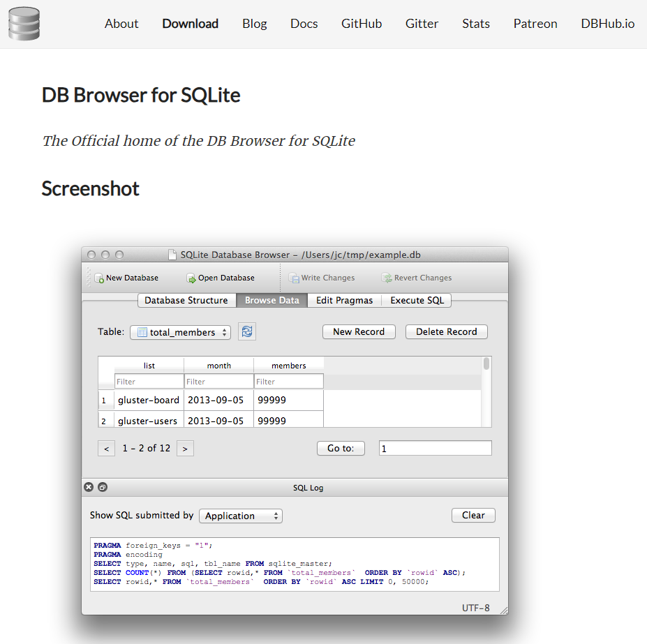Click the '1 - 2 of 12' text
This screenshot has width=647, height=644.
point(146,448)
